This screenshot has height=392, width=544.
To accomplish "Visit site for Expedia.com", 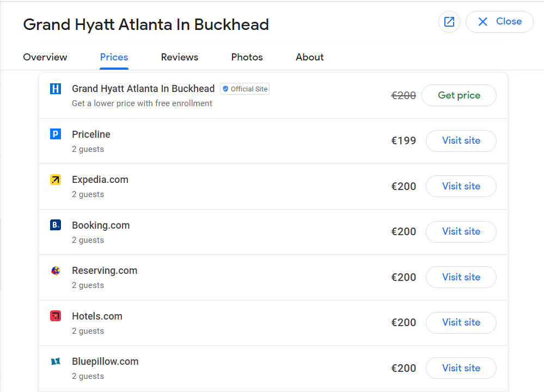I will (461, 186).
